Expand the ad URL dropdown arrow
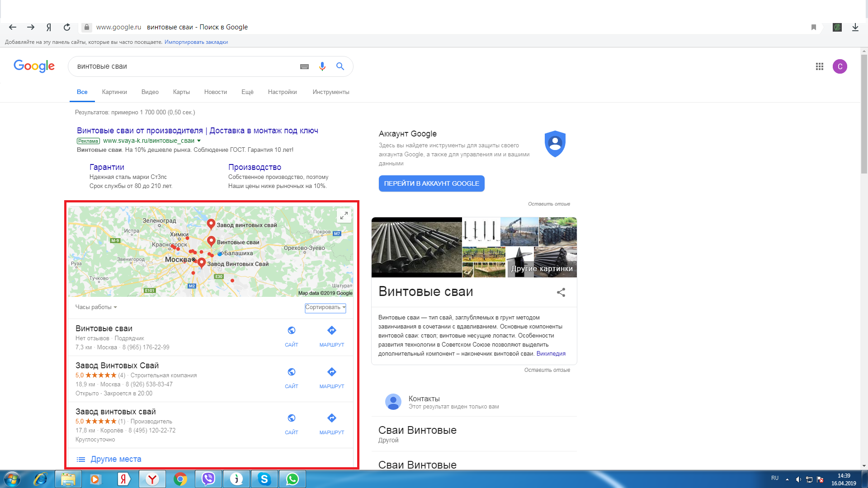 pos(199,141)
